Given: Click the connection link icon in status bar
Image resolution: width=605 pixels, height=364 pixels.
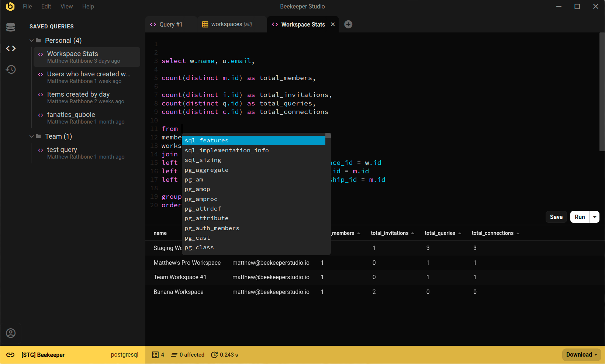Looking at the screenshot, I should coord(10,355).
